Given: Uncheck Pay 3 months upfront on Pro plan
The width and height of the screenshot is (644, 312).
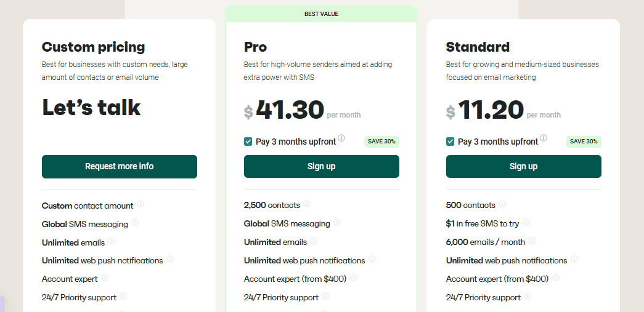Looking at the screenshot, I should pos(248,142).
